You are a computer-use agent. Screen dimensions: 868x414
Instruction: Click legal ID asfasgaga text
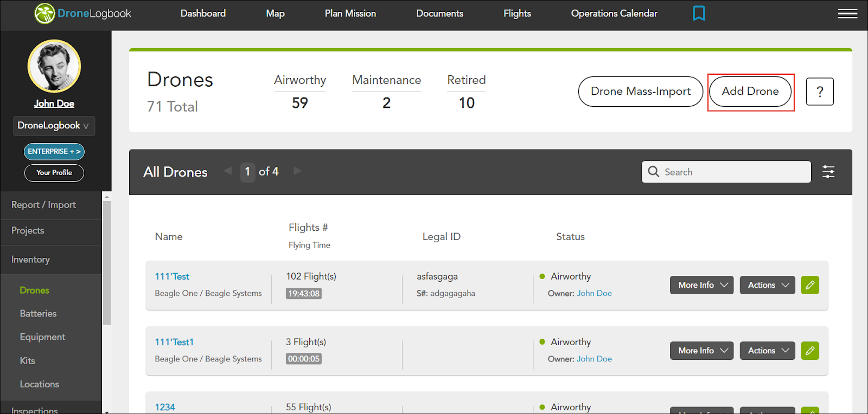point(437,276)
